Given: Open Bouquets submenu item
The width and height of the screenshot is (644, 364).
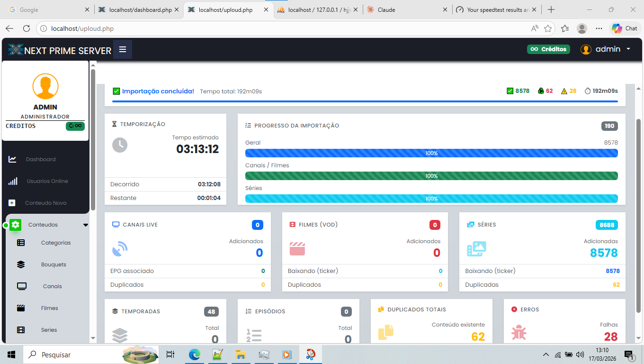Looking at the screenshot, I should click(54, 264).
